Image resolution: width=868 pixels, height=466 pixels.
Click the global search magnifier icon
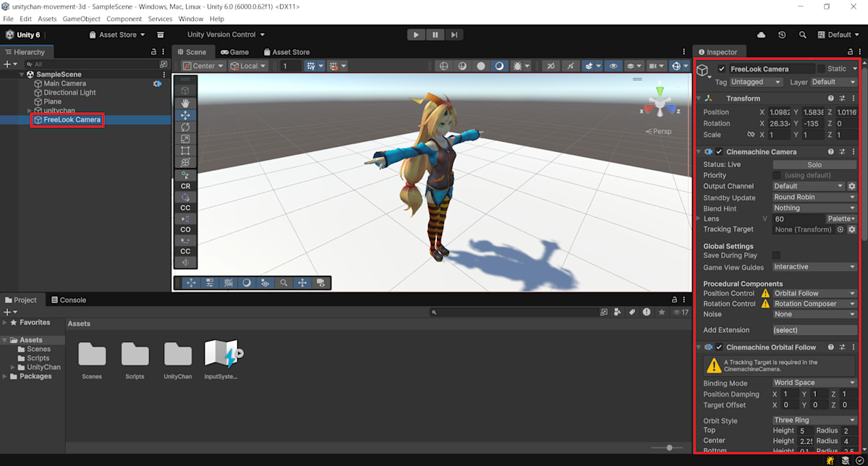click(x=803, y=35)
